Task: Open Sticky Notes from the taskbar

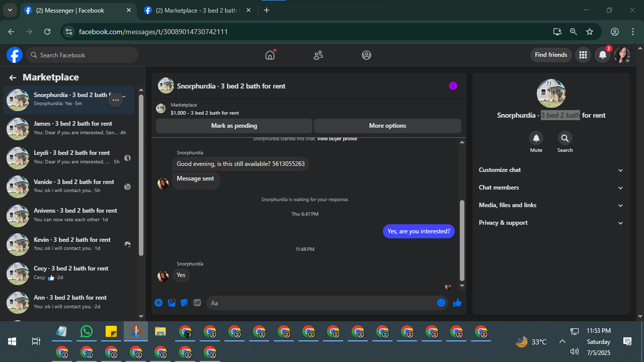Action: [x=111, y=331]
